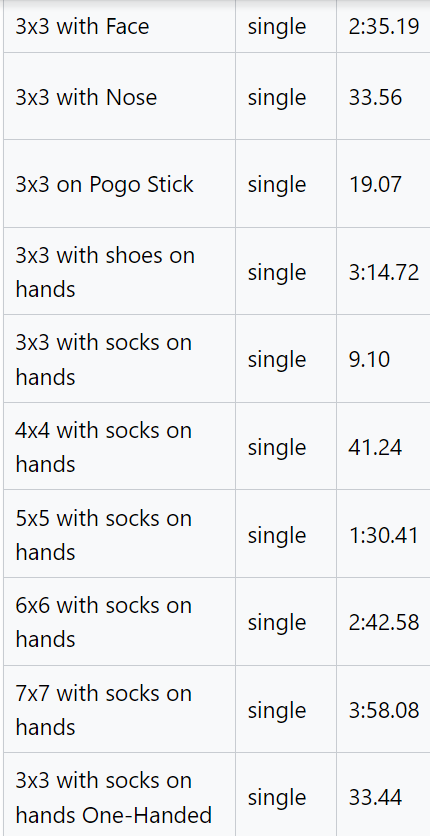Select the 41.24 result value
The height and width of the screenshot is (836, 430).
[375, 447]
